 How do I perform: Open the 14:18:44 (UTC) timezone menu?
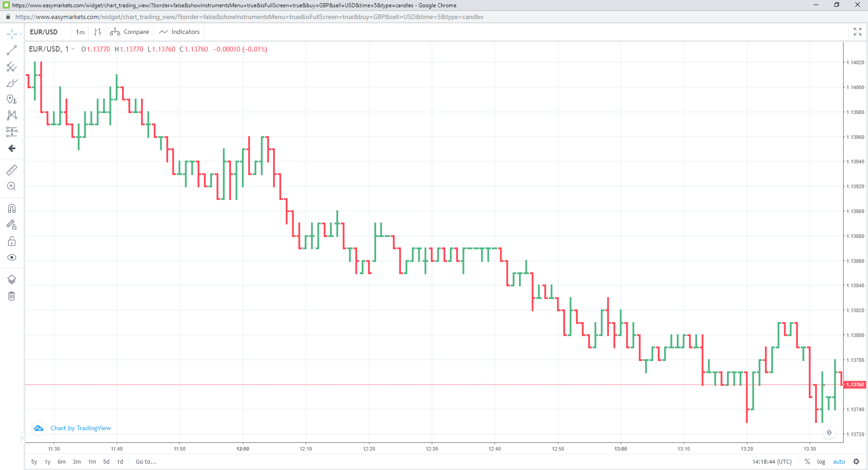pos(772,462)
